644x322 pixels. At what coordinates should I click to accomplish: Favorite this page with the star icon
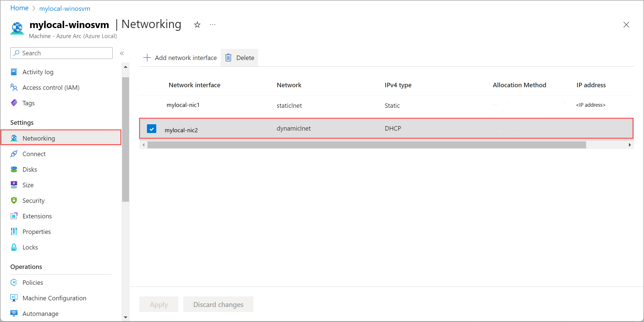point(197,25)
